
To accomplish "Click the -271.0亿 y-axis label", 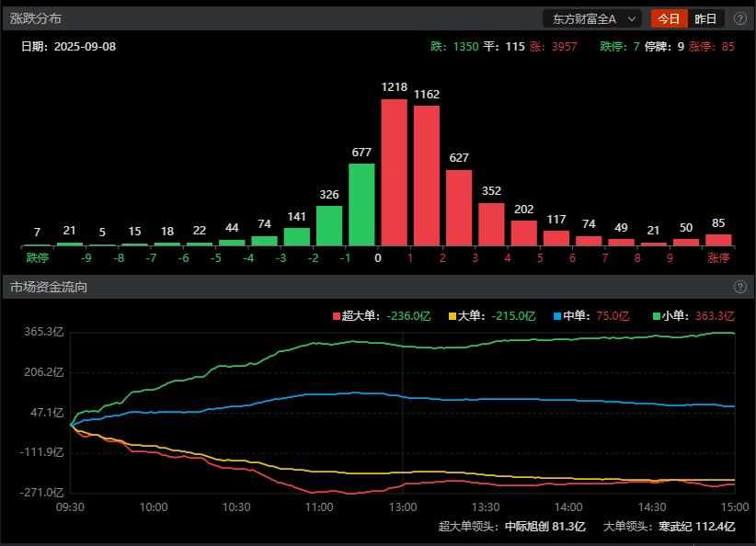I will pos(41,493).
